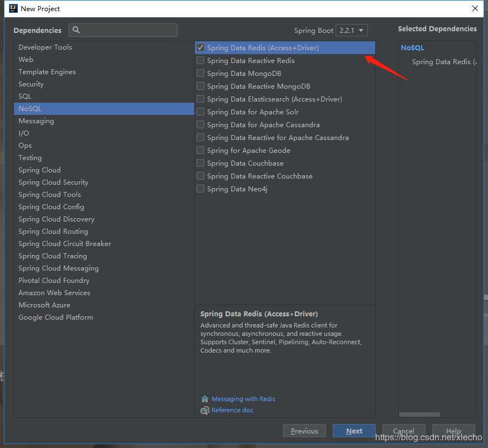Select Spring Cloud Circuit Breaker category

click(x=104, y=244)
